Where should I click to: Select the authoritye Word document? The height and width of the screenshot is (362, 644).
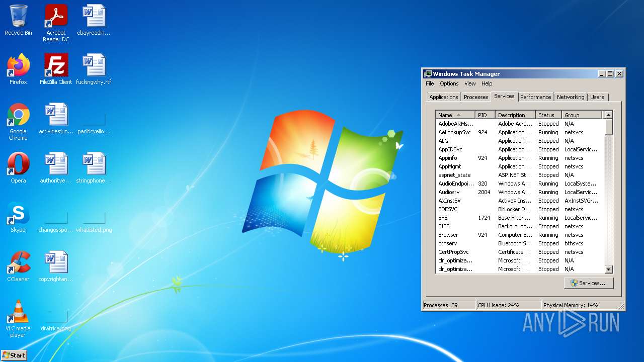[56, 168]
